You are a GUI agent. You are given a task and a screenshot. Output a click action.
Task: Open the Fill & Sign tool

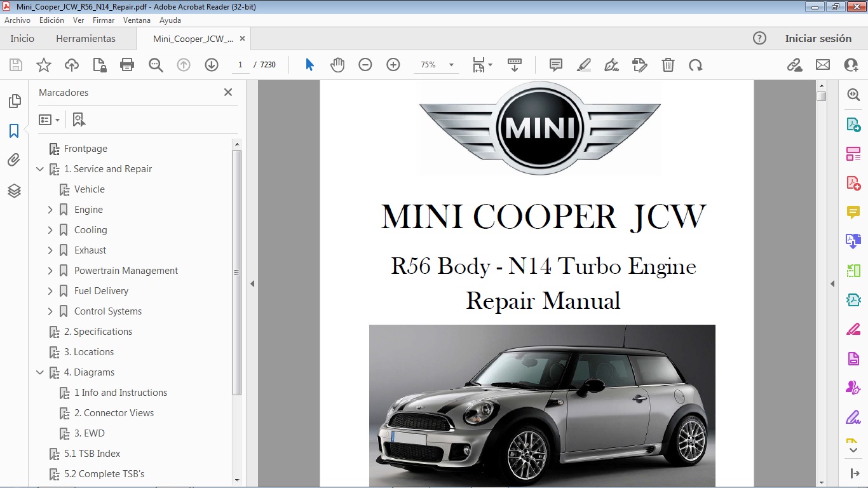611,64
